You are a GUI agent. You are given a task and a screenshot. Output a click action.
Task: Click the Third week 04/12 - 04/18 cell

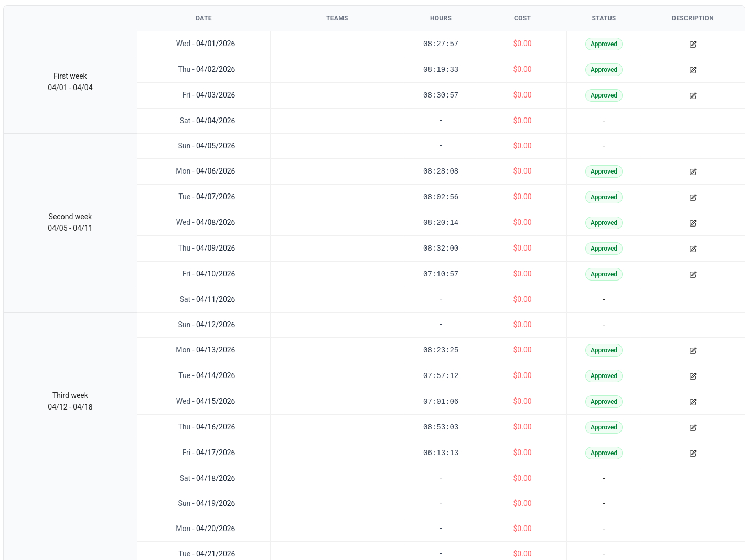[70, 402]
